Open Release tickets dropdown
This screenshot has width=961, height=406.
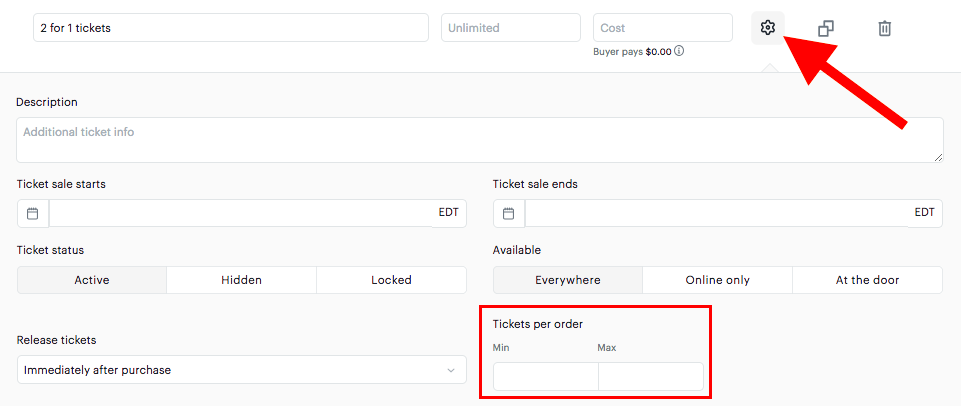click(241, 370)
